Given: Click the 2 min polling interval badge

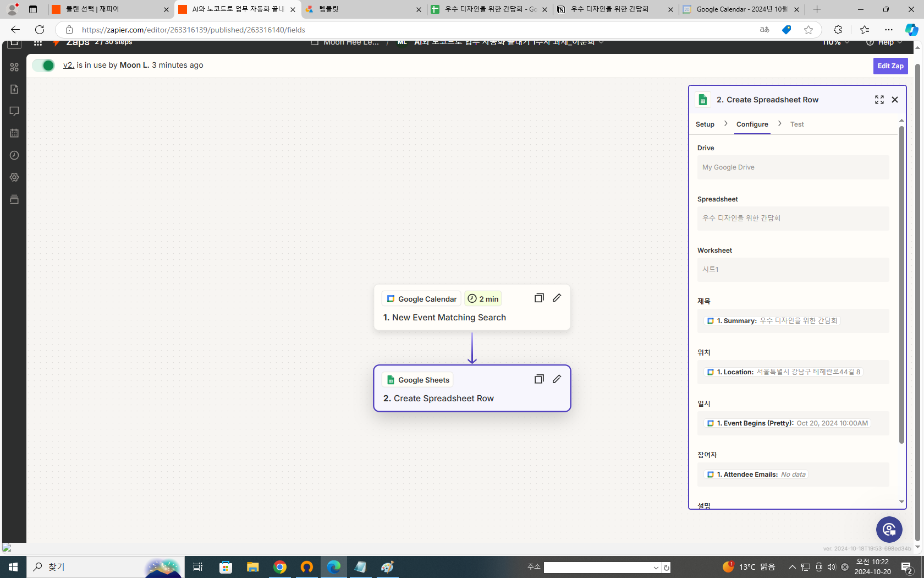Looking at the screenshot, I should 483,299.
